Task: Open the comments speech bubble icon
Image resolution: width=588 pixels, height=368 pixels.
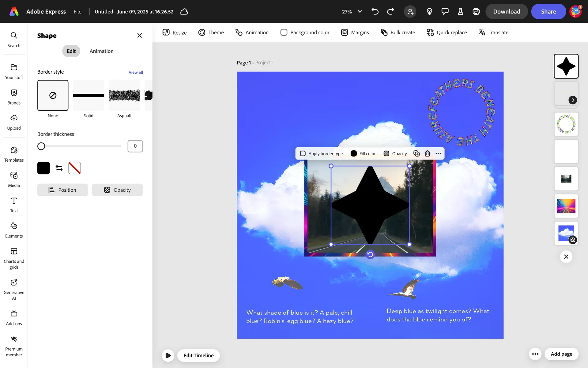Action: [445, 12]
